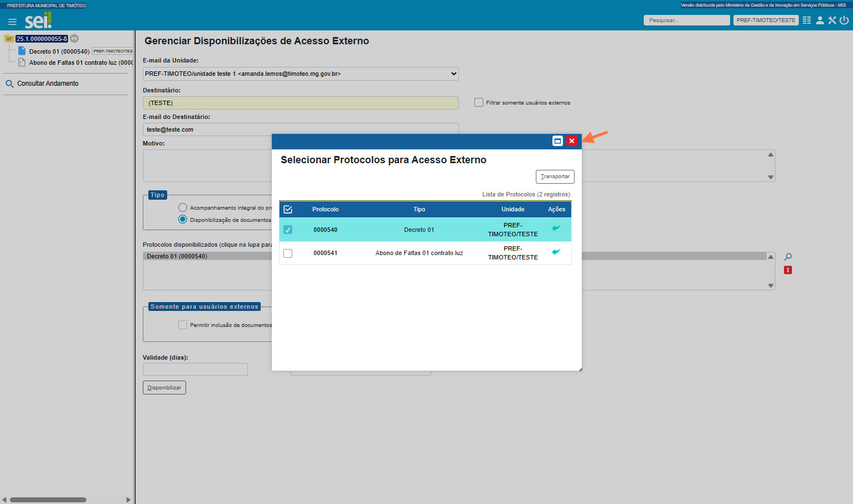Open Abono de Faltas 01 contrato luz
Viewport: 853px width, 504px height.
81,63
